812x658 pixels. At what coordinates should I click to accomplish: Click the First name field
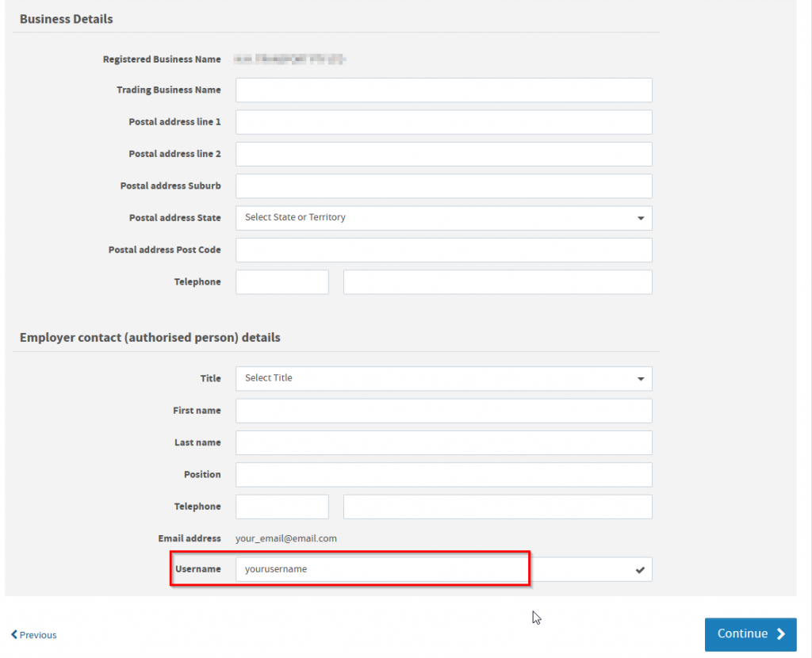444,410
